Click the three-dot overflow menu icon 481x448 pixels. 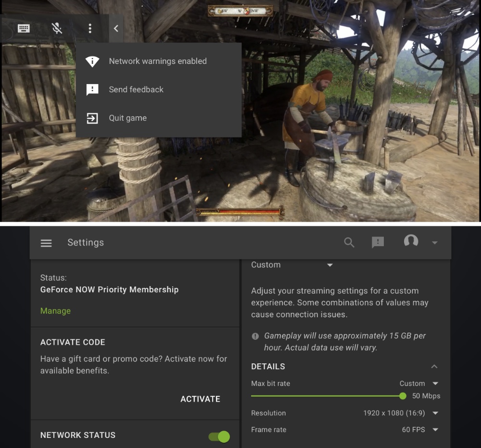90,29
